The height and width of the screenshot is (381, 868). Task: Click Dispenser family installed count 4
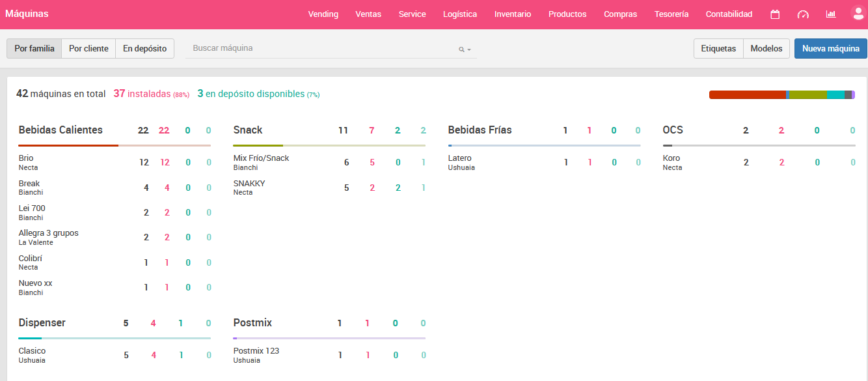(x=154, y=323)
